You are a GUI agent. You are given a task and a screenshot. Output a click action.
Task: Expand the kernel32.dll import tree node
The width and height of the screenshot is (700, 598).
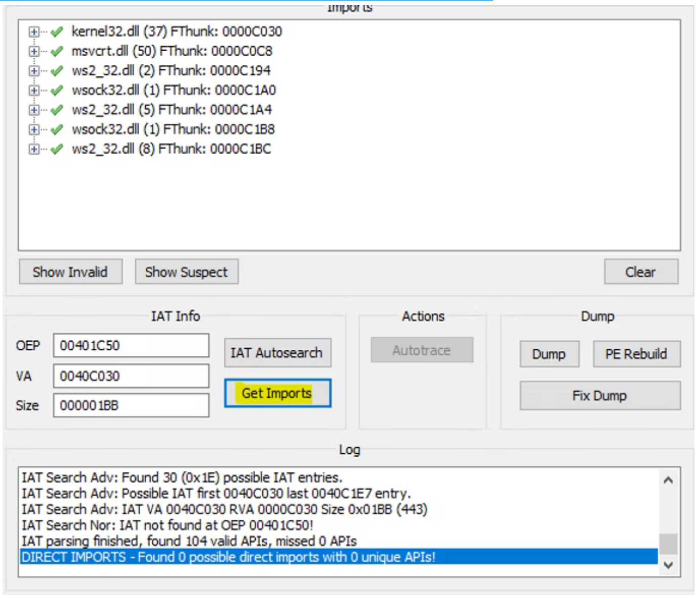pyautogui.click(x=33, y=32)
